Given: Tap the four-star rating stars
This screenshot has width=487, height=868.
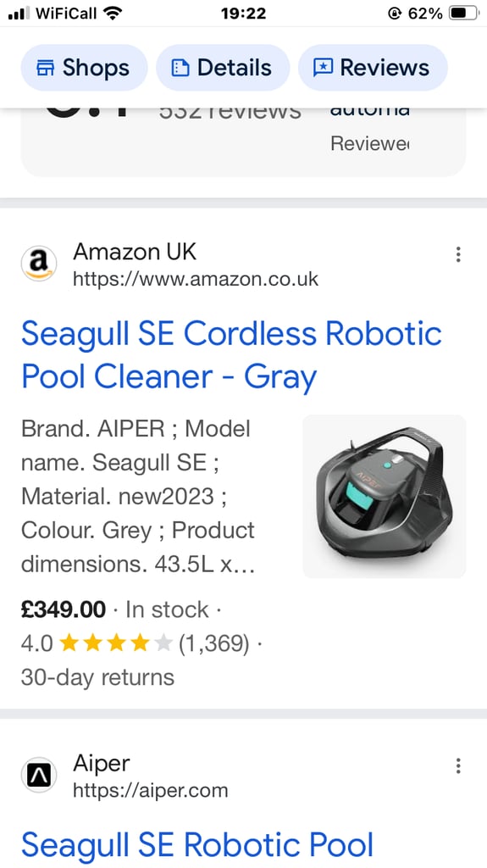Looking at the screenshot, I should pyautogui.click(x=116, y=643).
